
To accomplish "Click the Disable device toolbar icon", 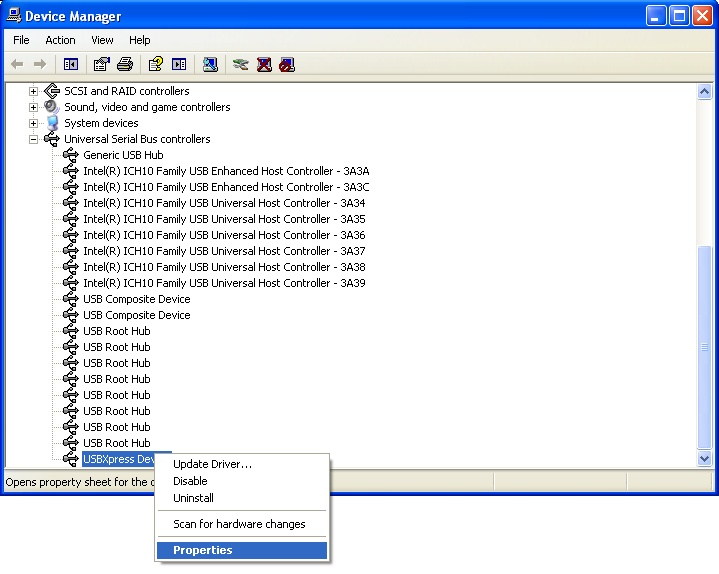I will tap(287, 64).
